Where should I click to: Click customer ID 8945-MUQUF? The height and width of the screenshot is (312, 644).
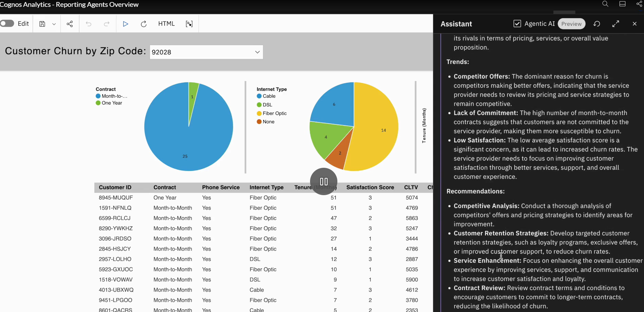[x=116, y=198]
